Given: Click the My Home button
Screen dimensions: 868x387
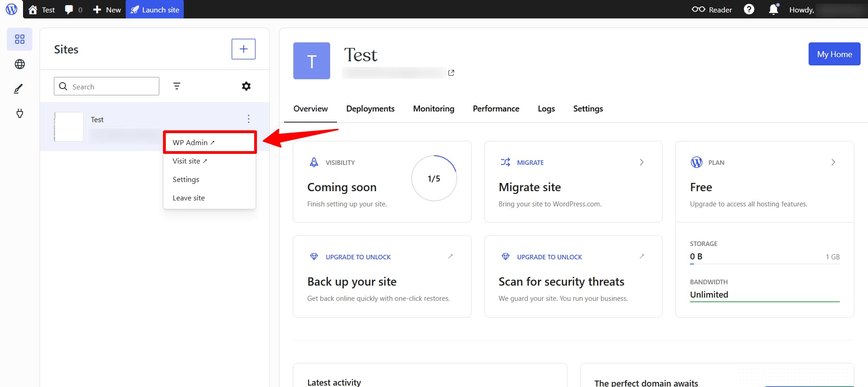Looking at the screenshot, I should tap(834, 54).
